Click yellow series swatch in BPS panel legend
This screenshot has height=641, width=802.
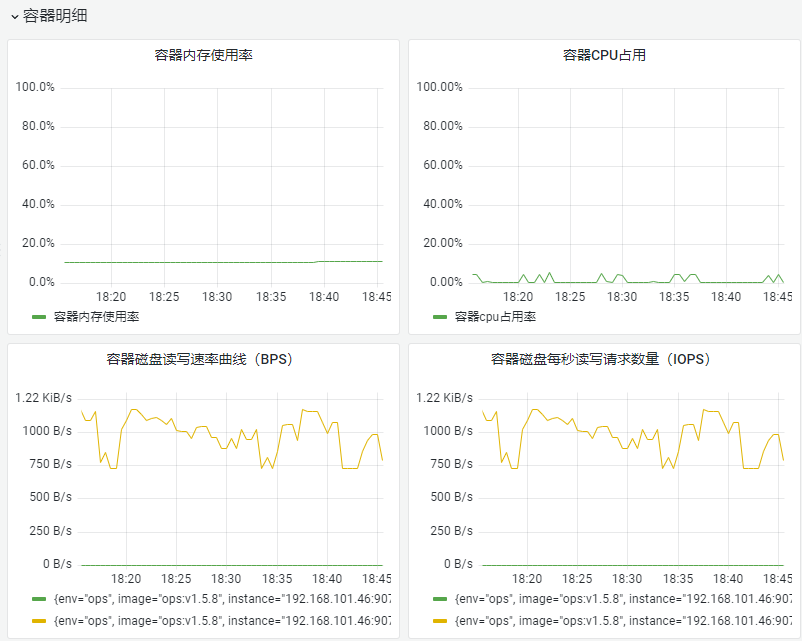39,621
